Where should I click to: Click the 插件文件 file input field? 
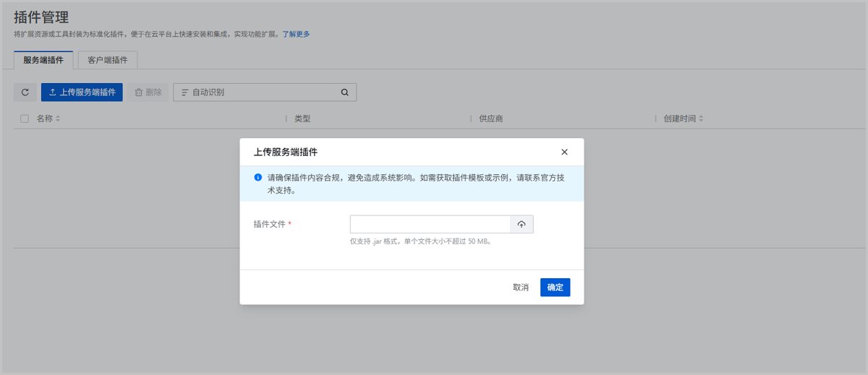click(x=430, y=225)
